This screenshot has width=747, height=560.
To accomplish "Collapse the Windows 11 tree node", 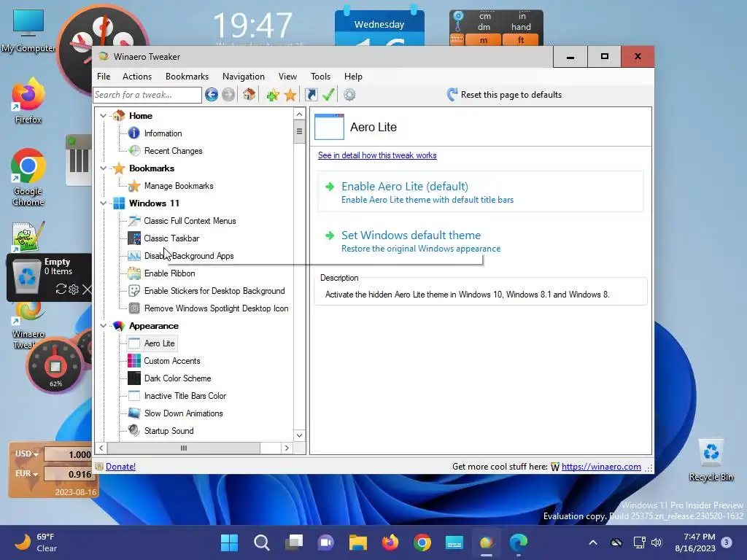I will [103, 203].
